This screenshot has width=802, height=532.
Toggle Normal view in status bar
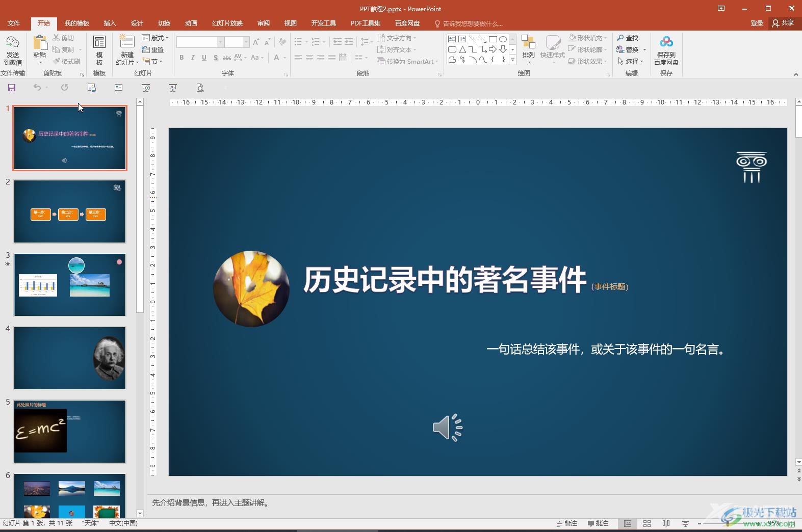[628, 523]
